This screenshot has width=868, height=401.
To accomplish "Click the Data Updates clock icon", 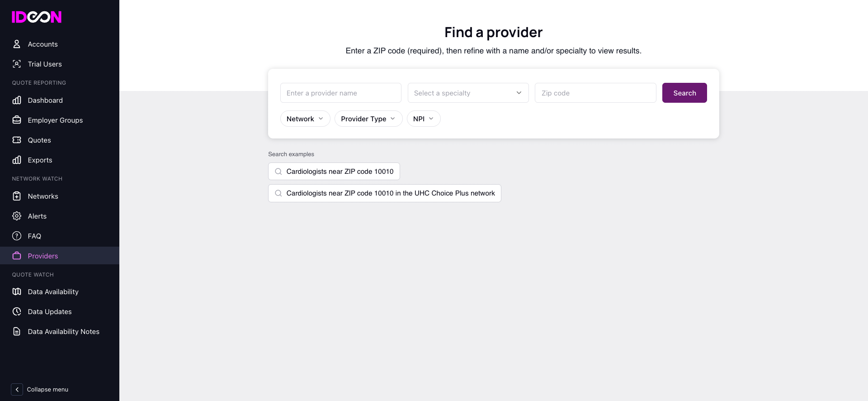I will click(x=17, y=311).
